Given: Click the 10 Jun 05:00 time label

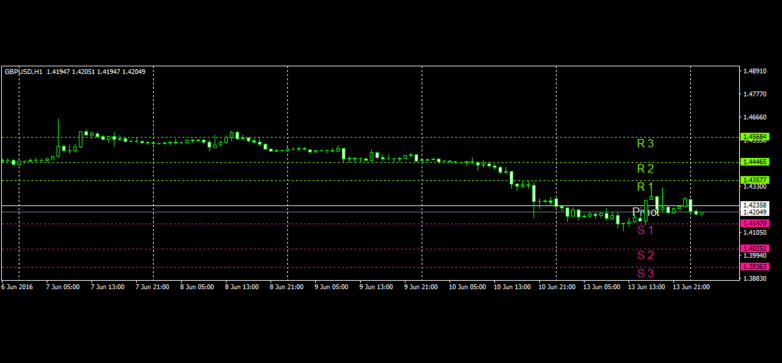Looking at the screenshot, I should pos(466,287).
